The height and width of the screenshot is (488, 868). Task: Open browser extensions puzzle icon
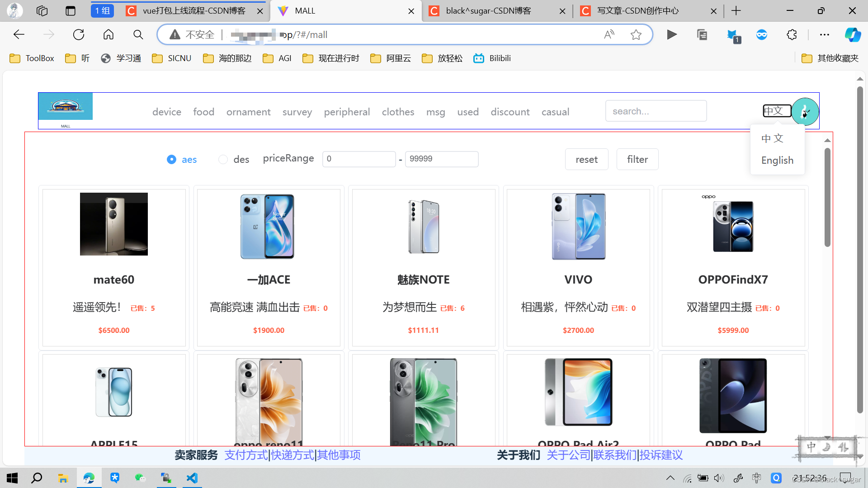(x=792, y=34)
